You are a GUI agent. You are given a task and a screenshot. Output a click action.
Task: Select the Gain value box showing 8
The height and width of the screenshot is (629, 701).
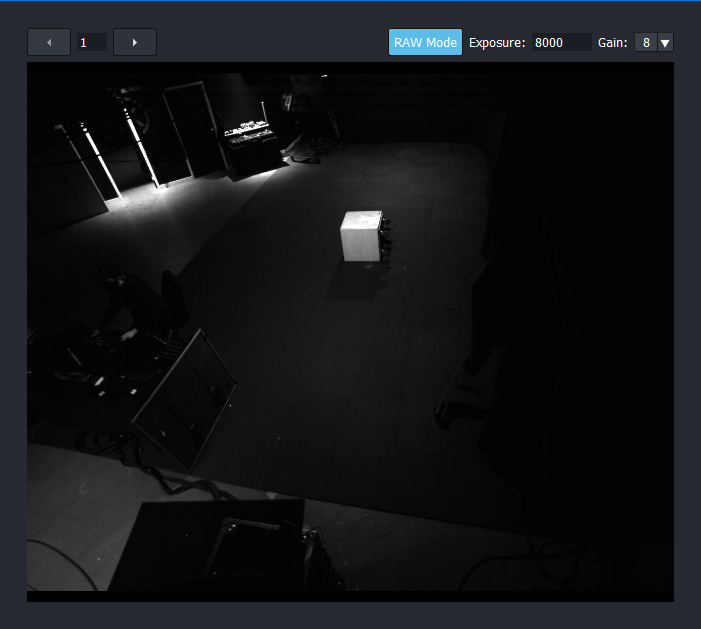pos(646,42)
